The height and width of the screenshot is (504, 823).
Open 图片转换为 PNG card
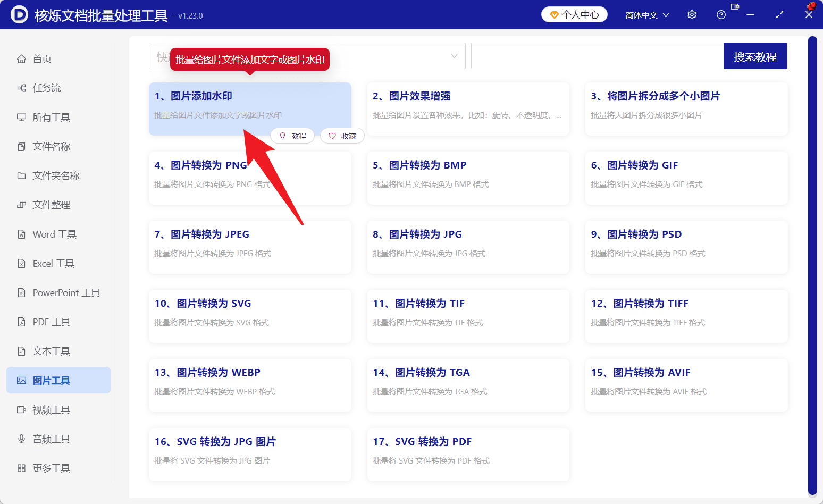pyautogui.click(x=250, y=178)
